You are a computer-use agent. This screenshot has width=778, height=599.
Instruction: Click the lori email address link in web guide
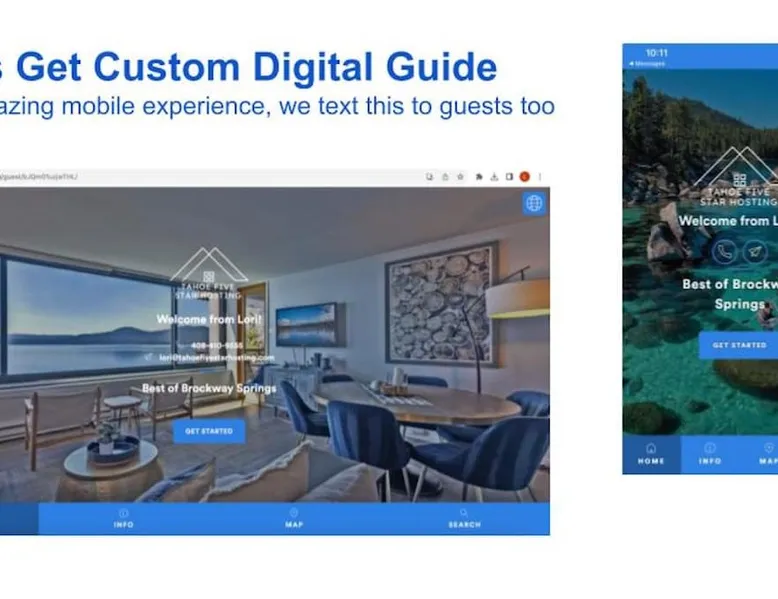pyautogui.click(x=217, y=357)
